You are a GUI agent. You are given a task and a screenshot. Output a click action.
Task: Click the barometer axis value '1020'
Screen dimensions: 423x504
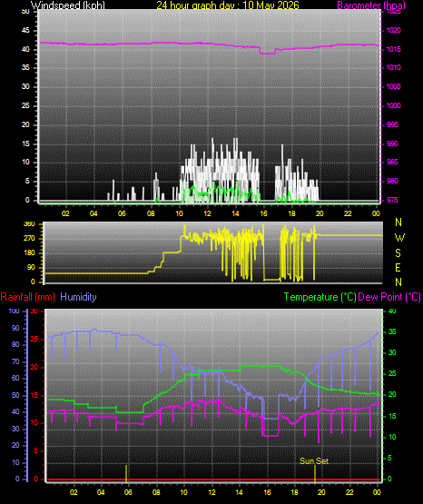[393, 31]
